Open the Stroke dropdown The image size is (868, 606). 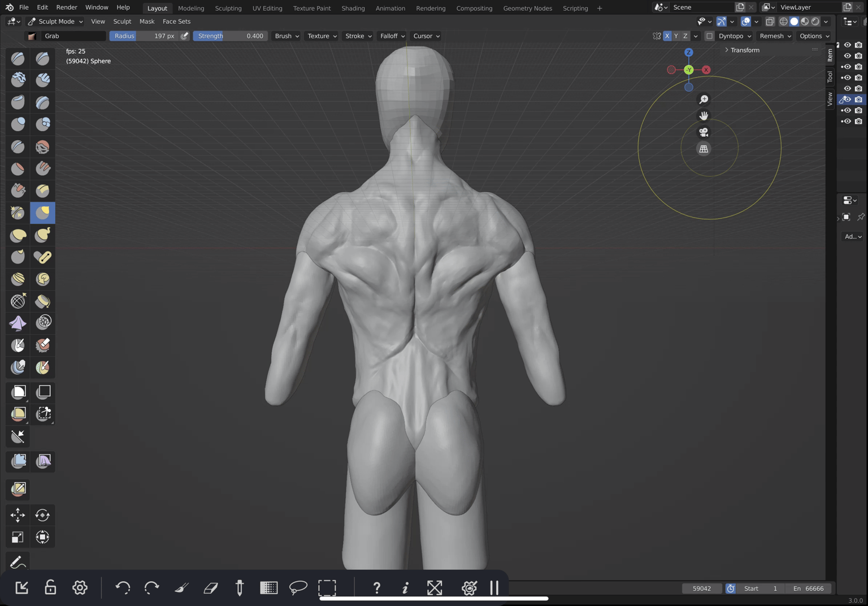(358, 36)
